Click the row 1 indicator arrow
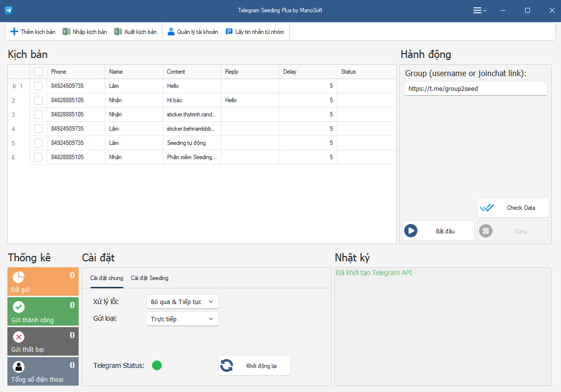Image resolution: width=561 pixels, height=392 pixels. coord(15,86)
